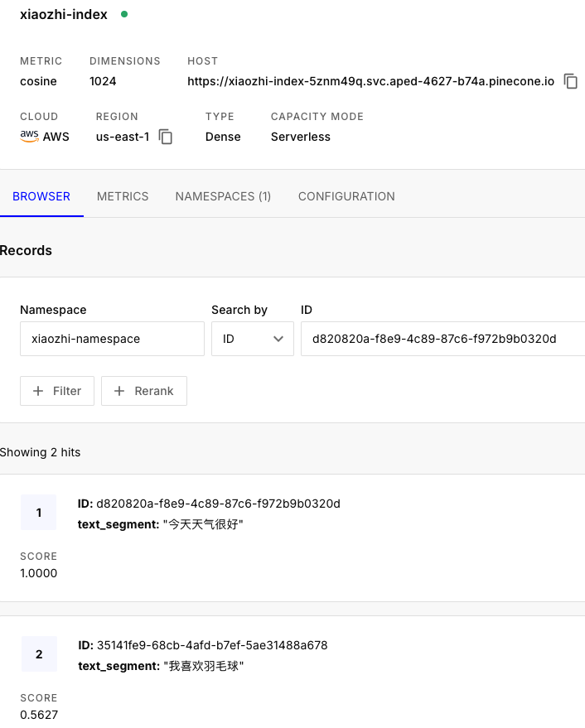
Task: Switch to the Browser tab
Action: (41, 196)
